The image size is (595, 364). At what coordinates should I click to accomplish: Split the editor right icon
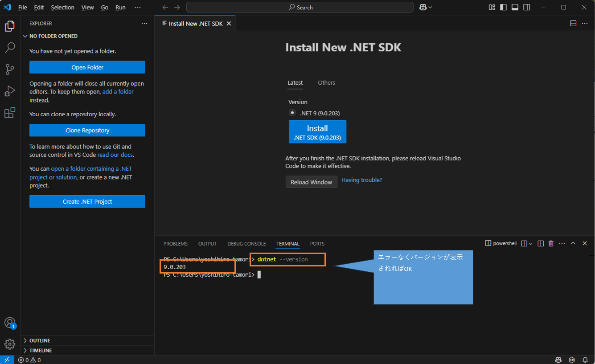(573, 23)
